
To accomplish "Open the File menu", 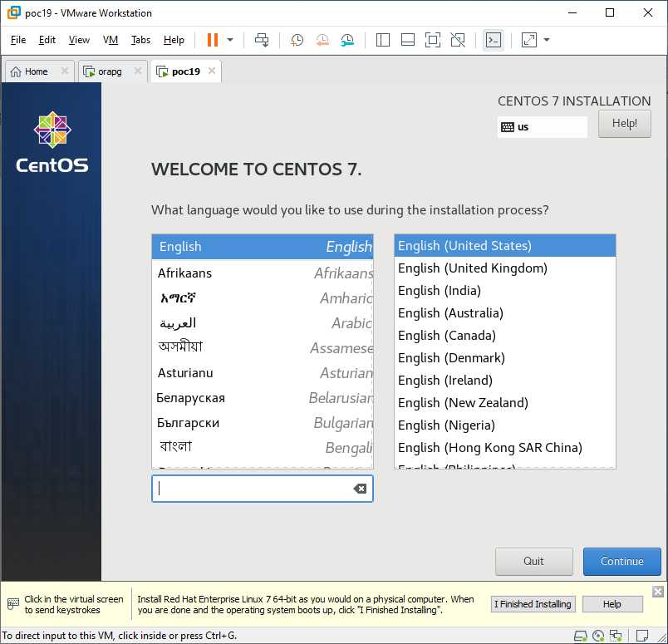I will (18, 40).
